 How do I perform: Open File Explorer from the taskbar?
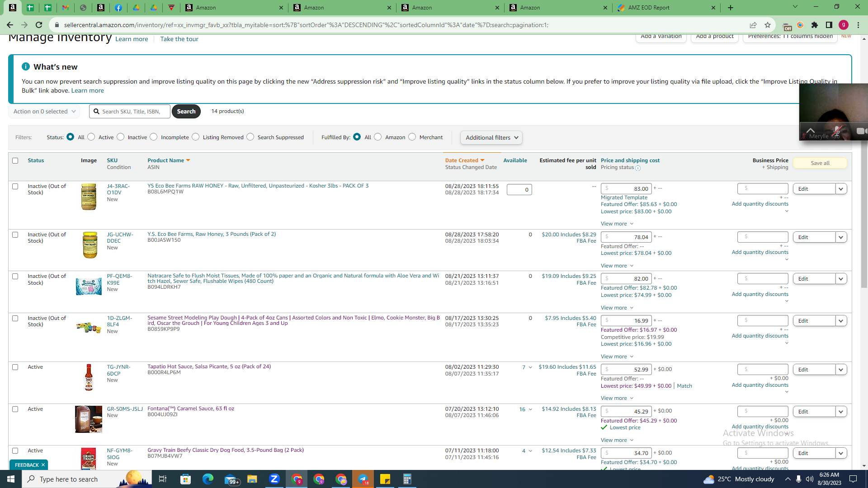[252, 479]
